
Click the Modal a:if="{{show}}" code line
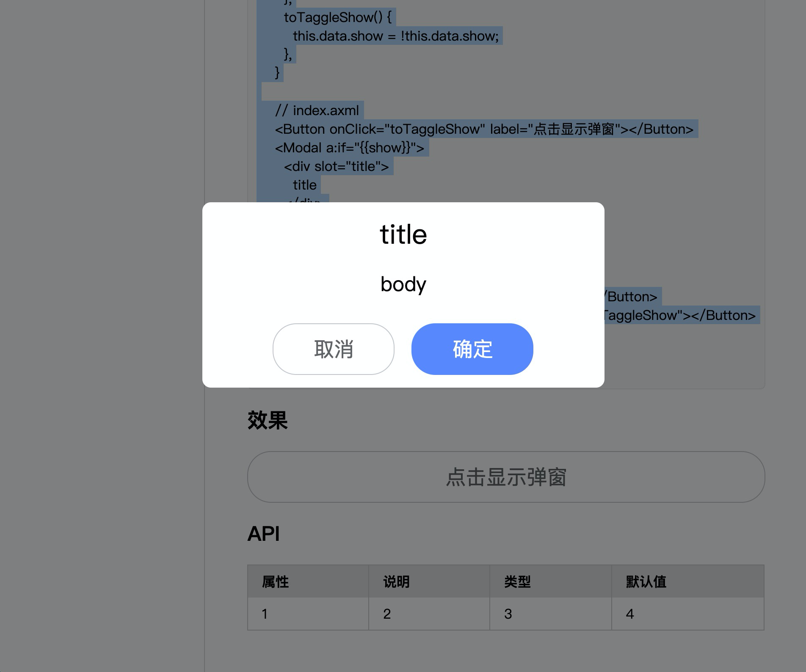tap(350, 148)
